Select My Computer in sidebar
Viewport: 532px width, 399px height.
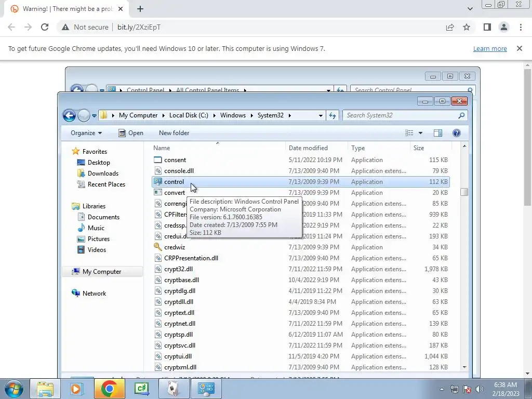coord(102,271)
